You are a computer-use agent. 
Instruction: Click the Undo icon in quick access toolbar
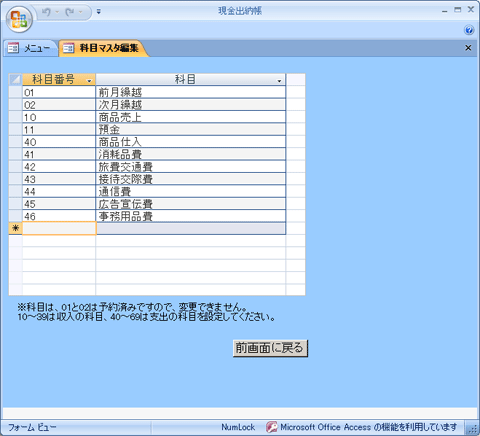(x=46, y=12)
